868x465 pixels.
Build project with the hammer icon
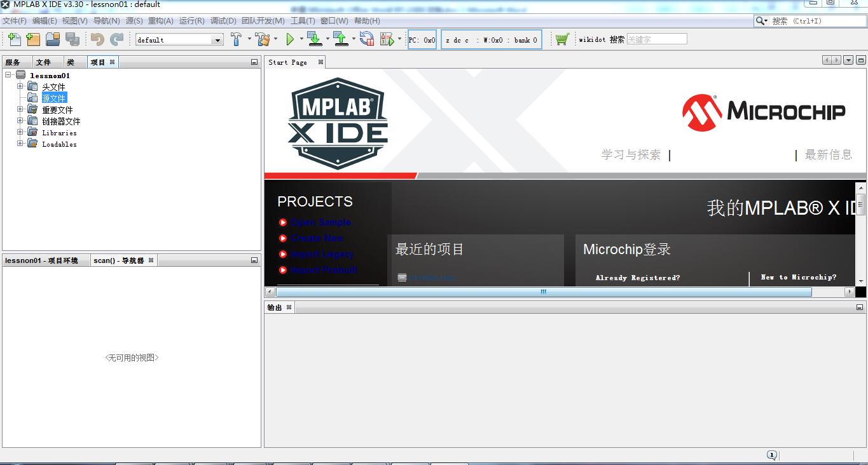236,39
